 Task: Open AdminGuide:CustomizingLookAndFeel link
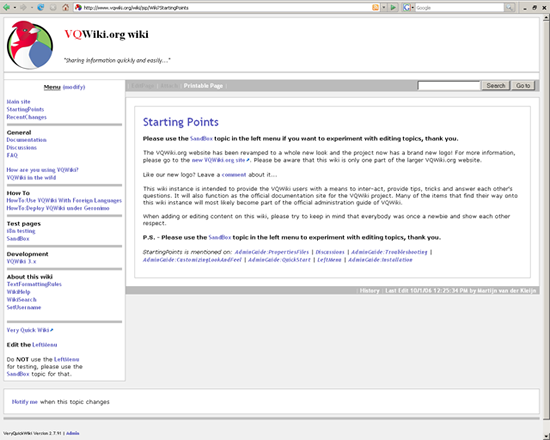(x=192, y=260)
